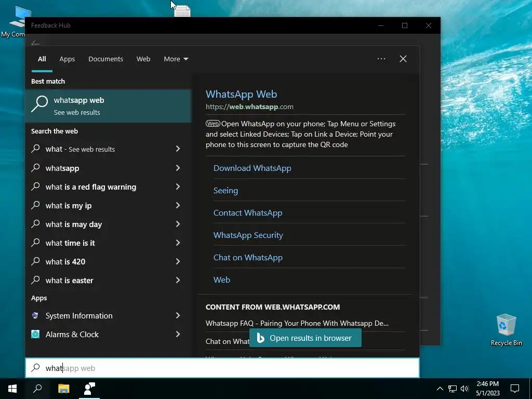Click Open results in browser button
This screenshot has height=399, width=532.
coord(305,338)
